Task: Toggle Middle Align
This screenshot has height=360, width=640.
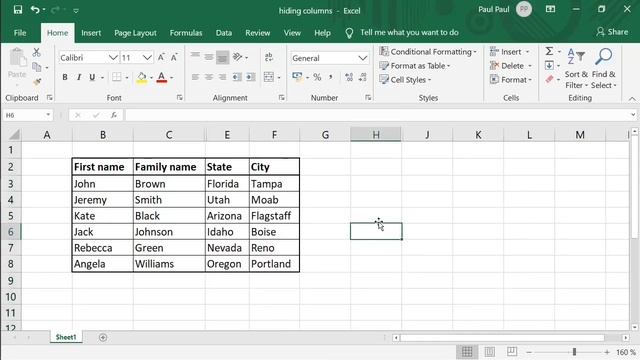Action: (209, 57)
